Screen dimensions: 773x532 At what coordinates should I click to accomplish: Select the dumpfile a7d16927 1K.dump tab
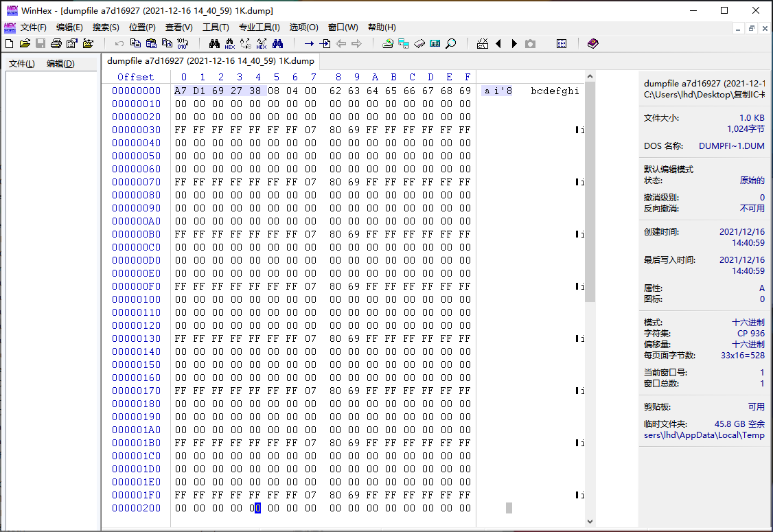tap(211, 61)
